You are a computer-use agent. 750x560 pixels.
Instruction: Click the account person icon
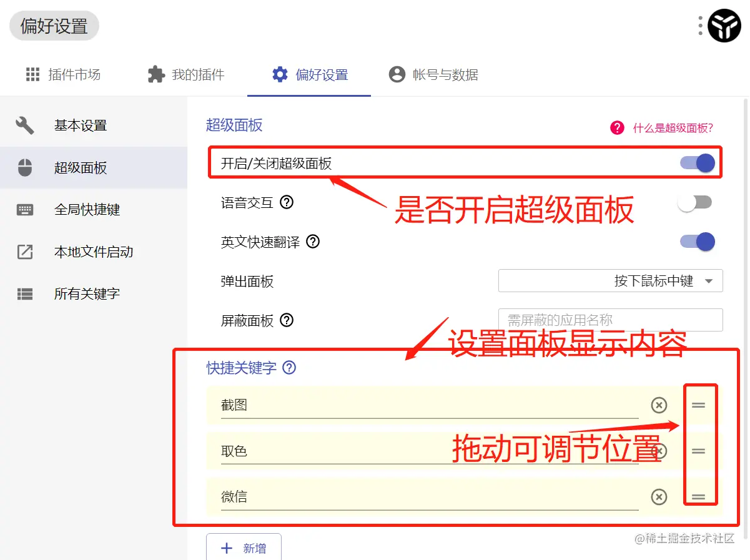click(x=397, y=74)
